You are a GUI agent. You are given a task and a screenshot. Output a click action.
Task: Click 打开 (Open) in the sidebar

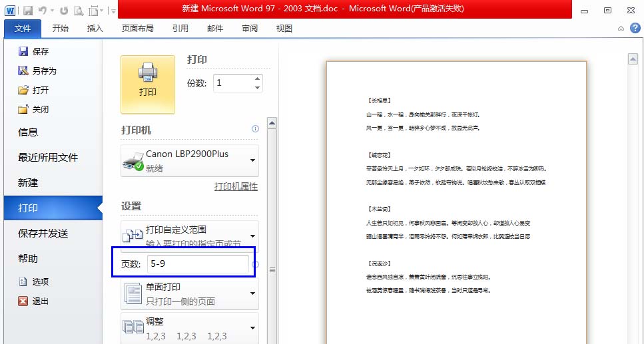coord(40,90)
